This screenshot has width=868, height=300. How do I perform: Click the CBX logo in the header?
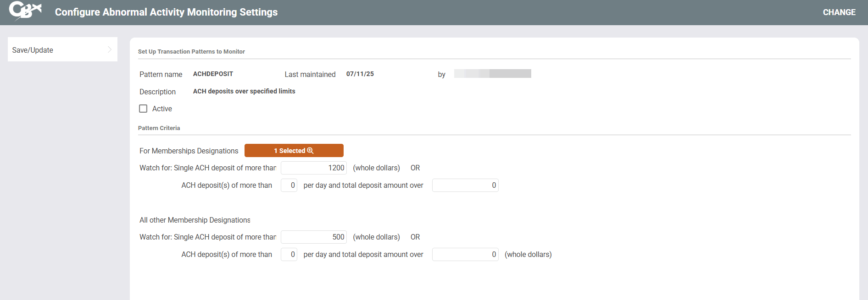pos(25,11)
